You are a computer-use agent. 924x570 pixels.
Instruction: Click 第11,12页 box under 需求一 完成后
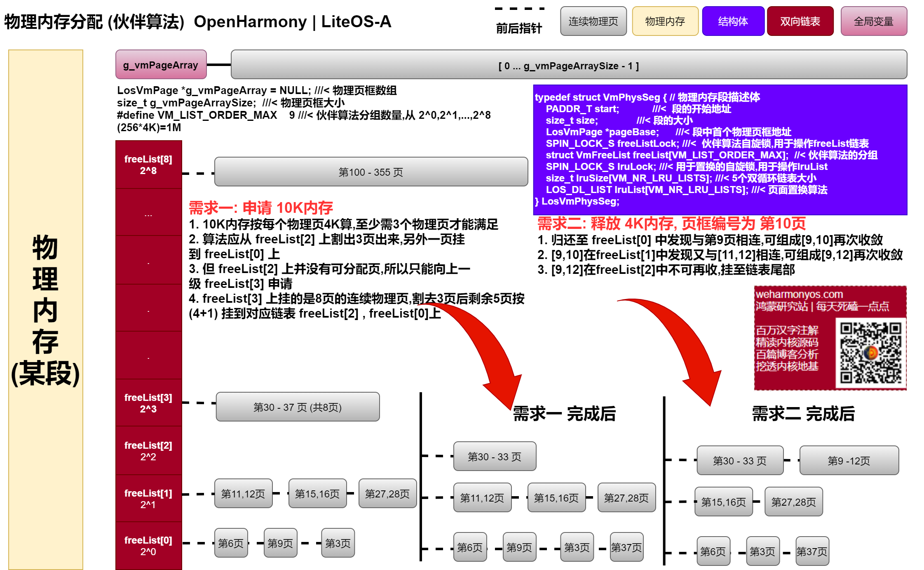pos(482,497)
